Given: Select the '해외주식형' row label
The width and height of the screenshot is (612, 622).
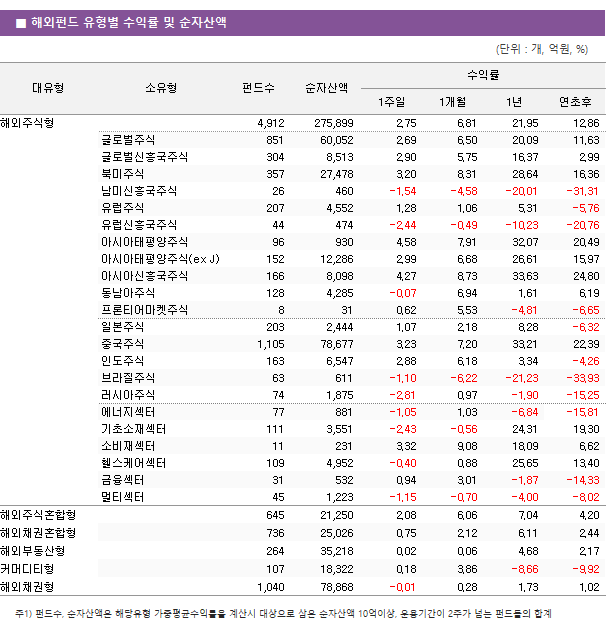Looking at the screenshot, I should coord(27,123).
